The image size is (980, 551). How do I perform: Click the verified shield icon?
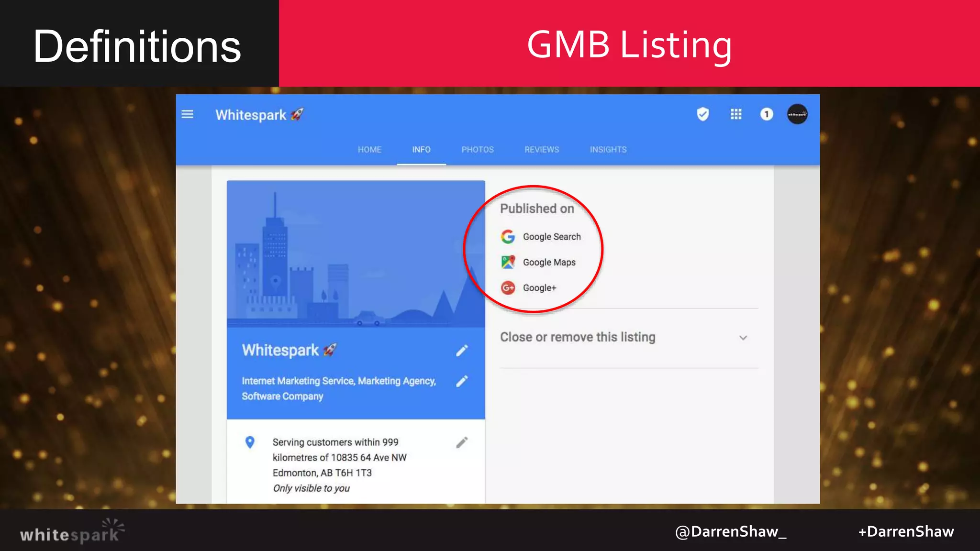[702, 114]
